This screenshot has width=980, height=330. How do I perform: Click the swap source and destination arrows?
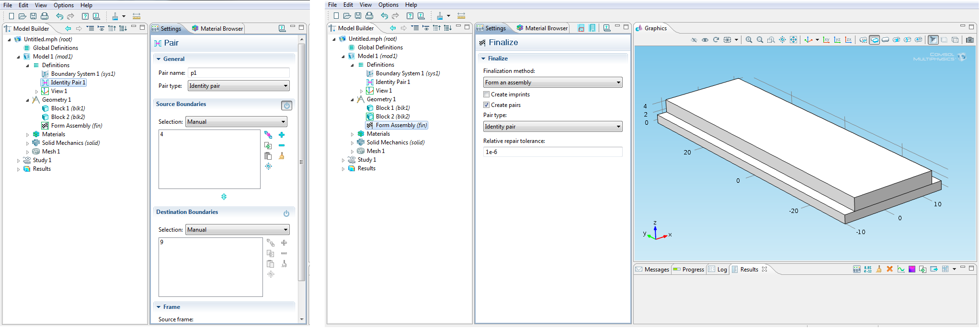coord(224,197)
